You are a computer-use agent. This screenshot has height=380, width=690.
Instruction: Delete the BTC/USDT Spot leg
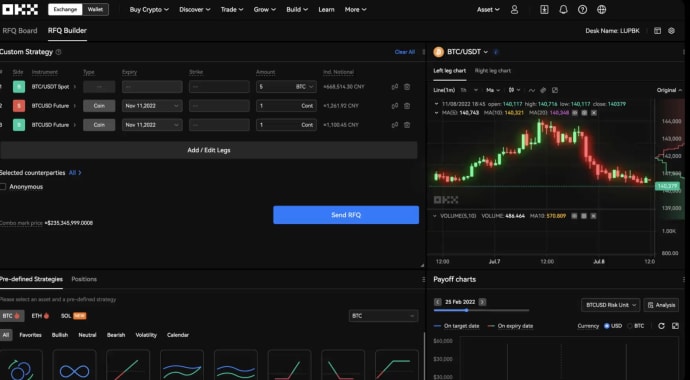[x=407, y=87]
